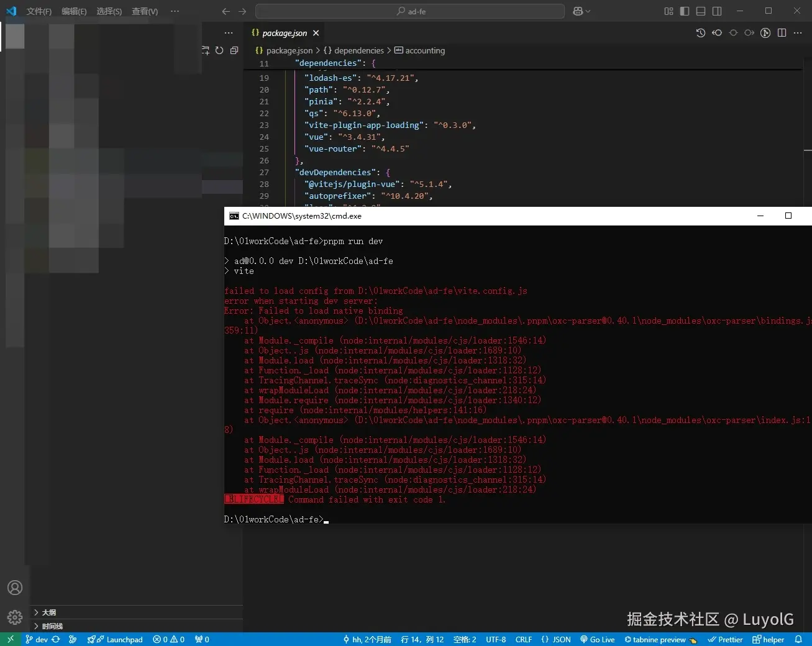Minimize the cmd.exe window
The height and width of the screenshot is (646, 812).
pos(760,216)
